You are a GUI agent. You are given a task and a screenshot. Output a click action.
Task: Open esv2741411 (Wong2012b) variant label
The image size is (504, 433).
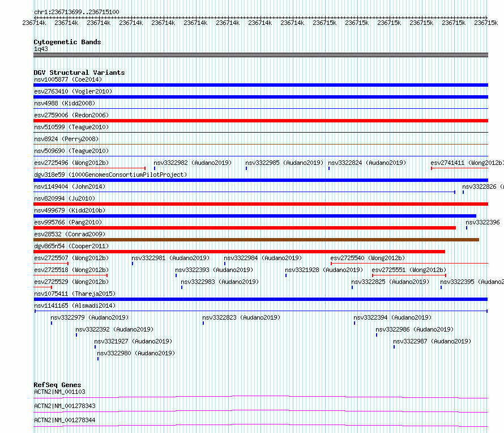[x=467, y=163]
